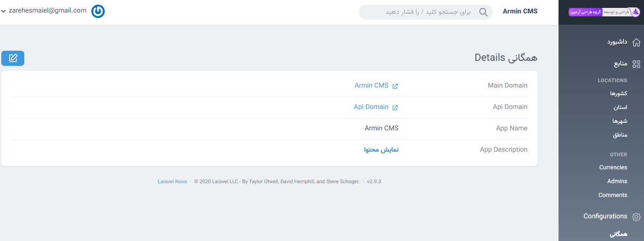
Task: Open Admins in the sidebar
Action: click(617, 181)
